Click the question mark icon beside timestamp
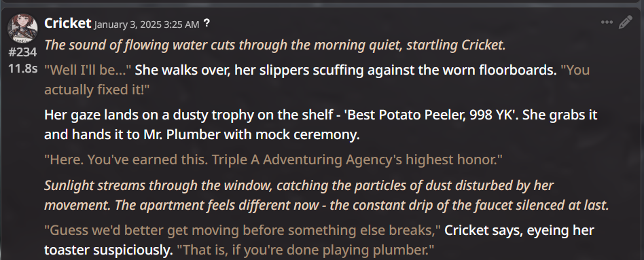Image resolution: width=644 pixels, height=260 pixels. 207,23
